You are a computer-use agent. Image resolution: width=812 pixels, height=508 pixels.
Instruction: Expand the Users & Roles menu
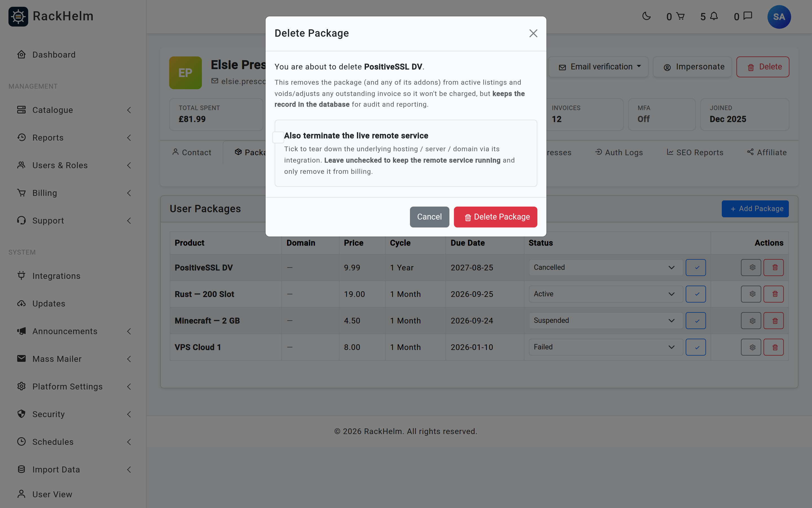click(x=73, y=165)
